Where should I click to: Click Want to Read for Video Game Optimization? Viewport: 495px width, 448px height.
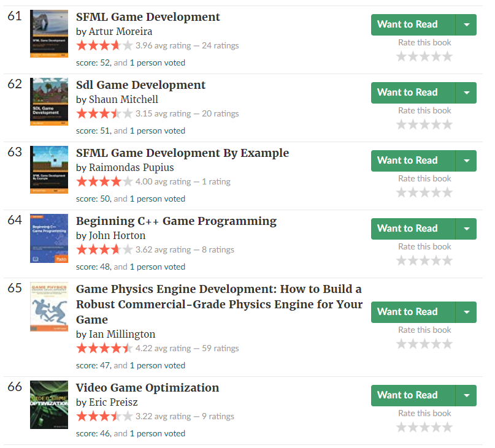[x=413, y=395]
